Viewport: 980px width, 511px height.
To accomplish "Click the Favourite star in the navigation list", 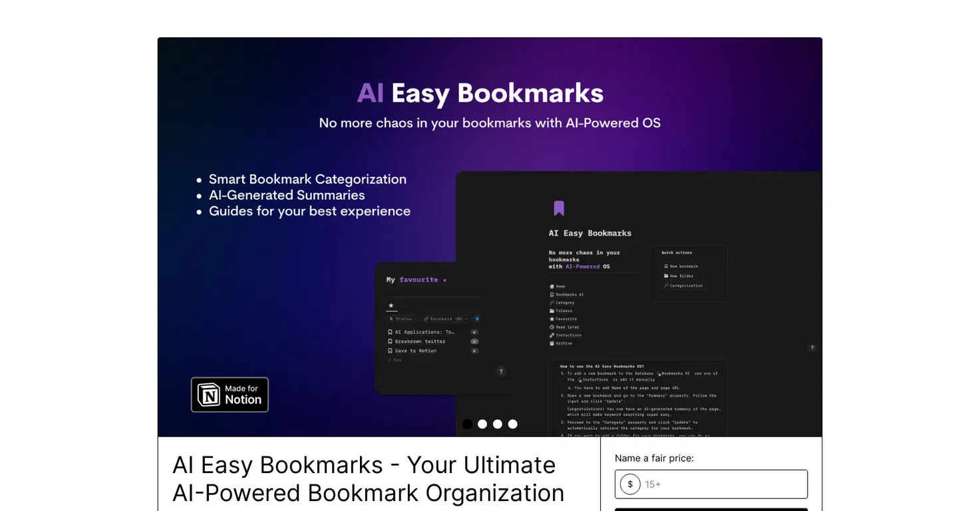I will tap(552, 319).
